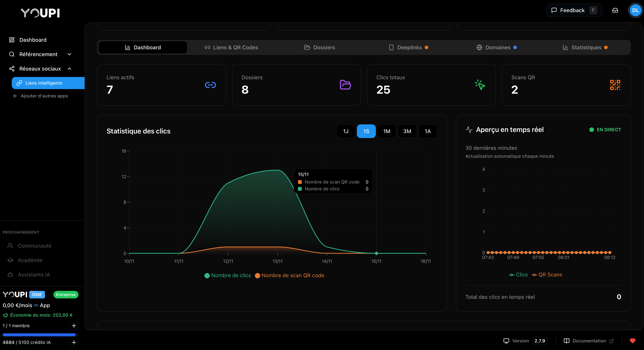Add a member with the plus icon

[74, 326]
